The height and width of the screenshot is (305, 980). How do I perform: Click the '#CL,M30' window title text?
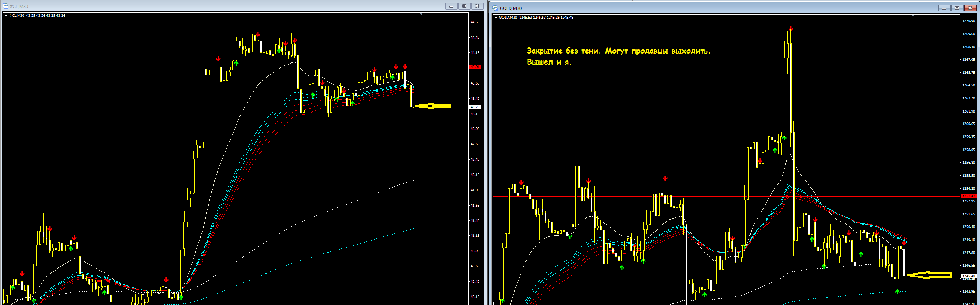pos(19,7)
